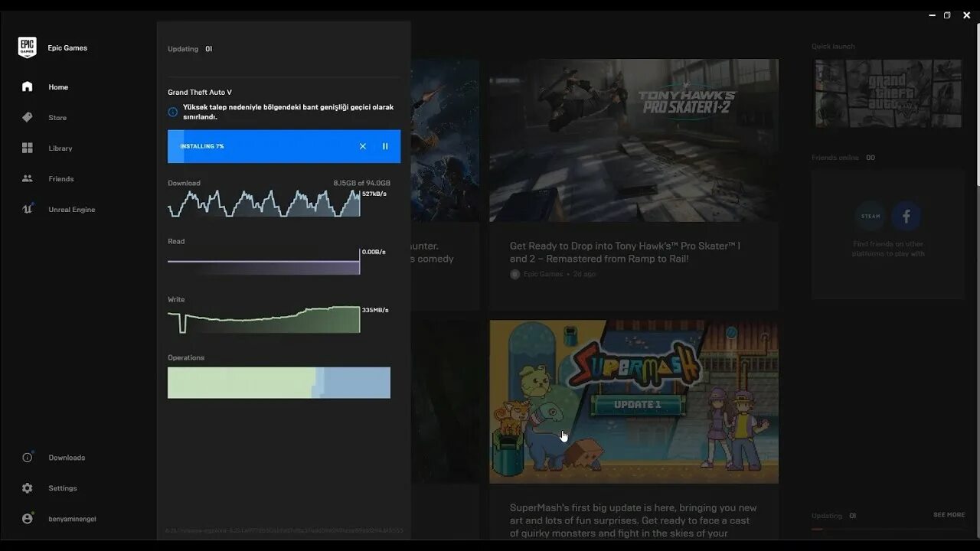Open Tony Hawk's Pro Skater article title
The width and height of the screenshot is (980, 551).
(x=625, y=253)
